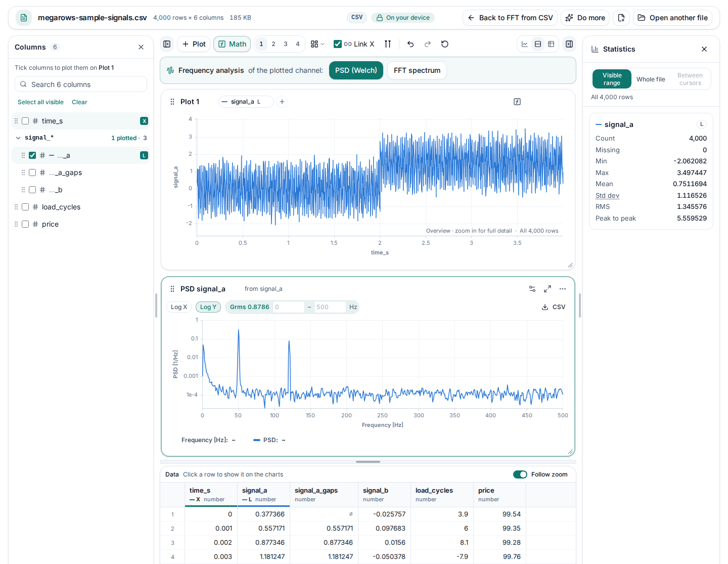Undo the last action
The height and width of the screenshot is (564, 728).
click(411, 44)
